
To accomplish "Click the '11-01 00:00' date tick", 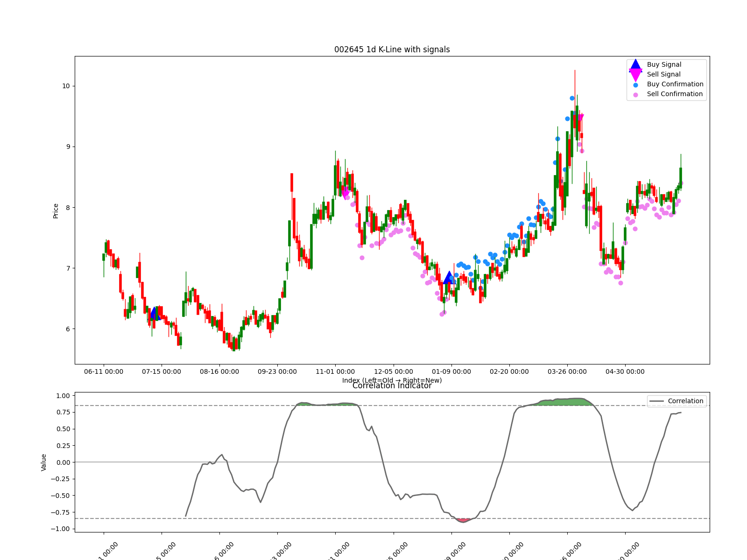I will coord(335,372).
